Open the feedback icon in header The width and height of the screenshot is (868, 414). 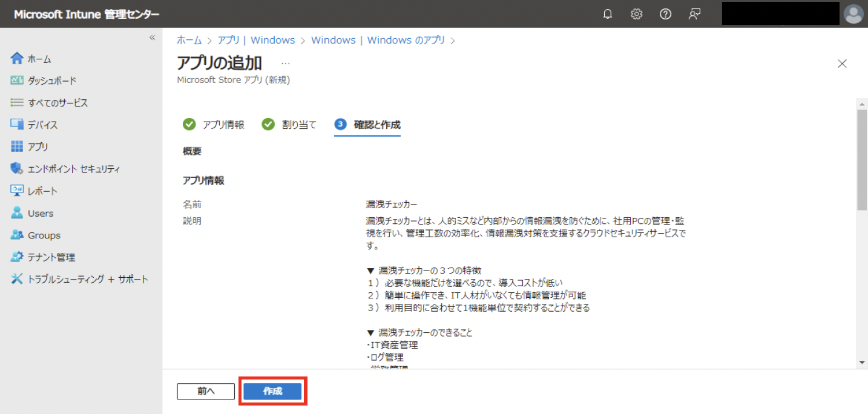point(695,15)
